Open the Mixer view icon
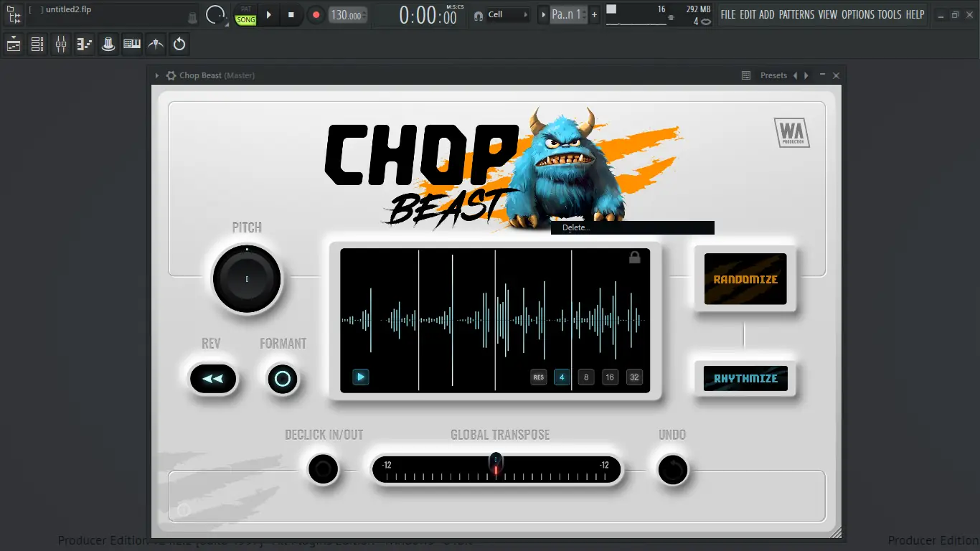 pyautogui.click(x=61, y=44)
